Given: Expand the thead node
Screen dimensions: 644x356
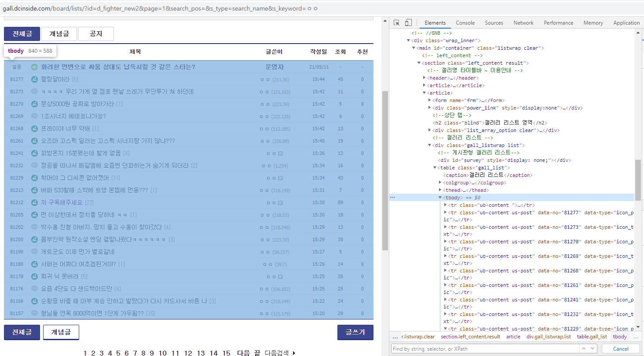Looking at the screenshot, I should pyautogui.click(x=440, y=190).
